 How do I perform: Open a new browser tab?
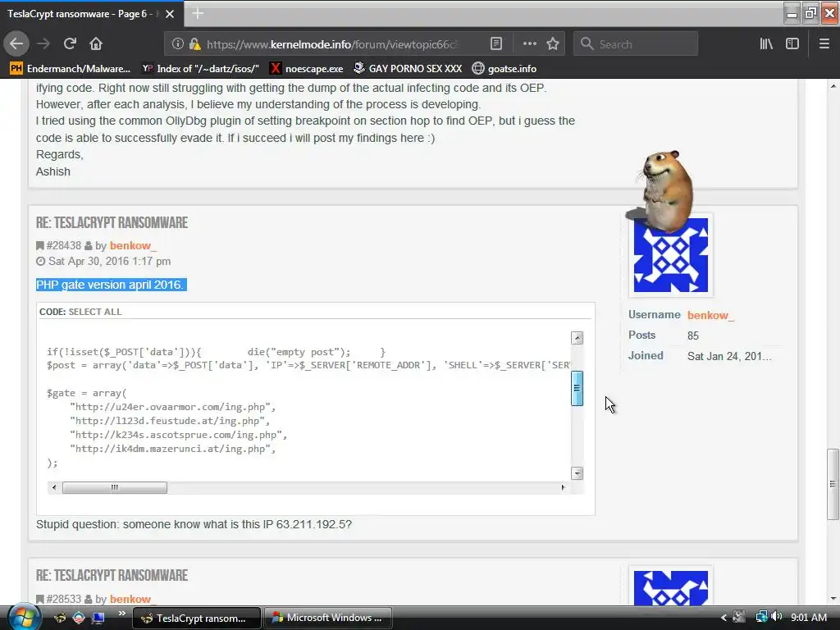coord(198,13)
